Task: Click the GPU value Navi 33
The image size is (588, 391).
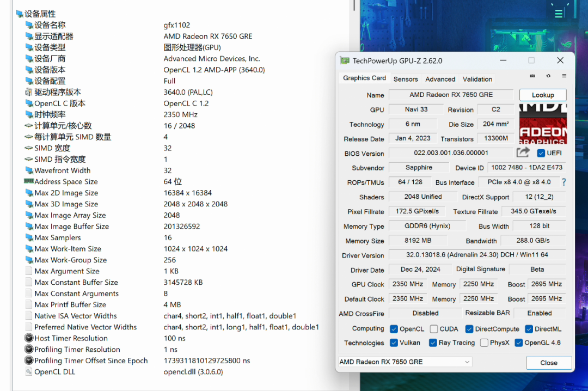Action: pos(416,109)
